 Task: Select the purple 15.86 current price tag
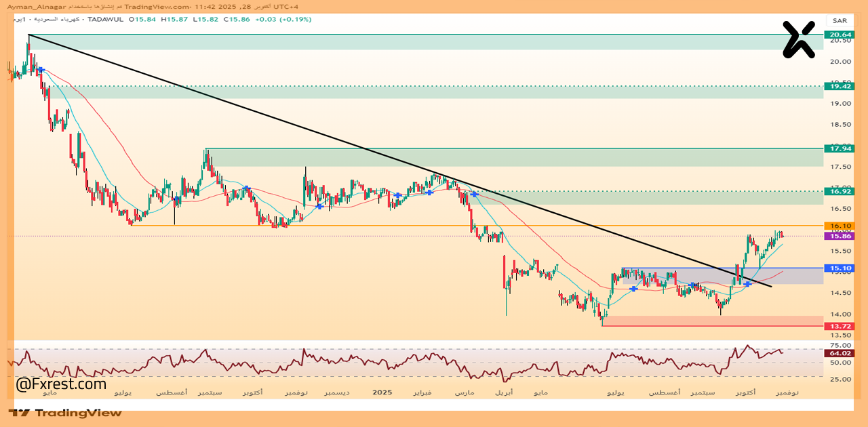[x=837, y=236]
